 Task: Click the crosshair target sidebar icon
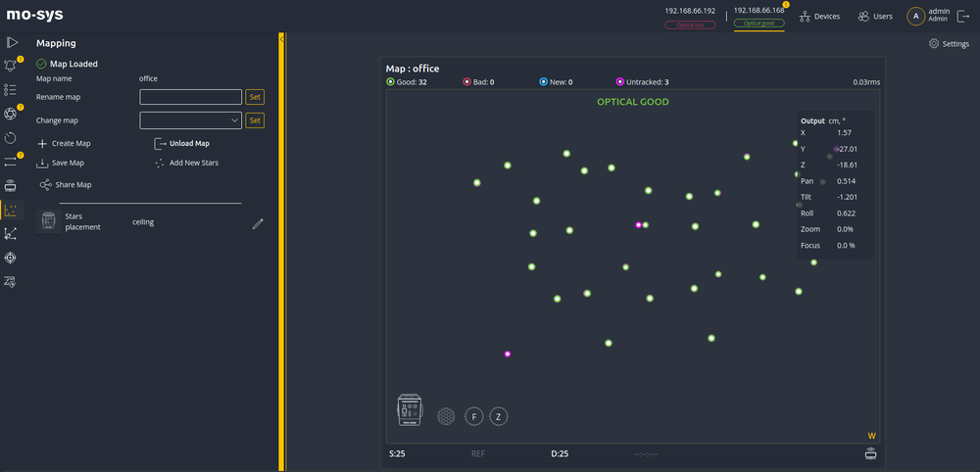pos(12,258)
